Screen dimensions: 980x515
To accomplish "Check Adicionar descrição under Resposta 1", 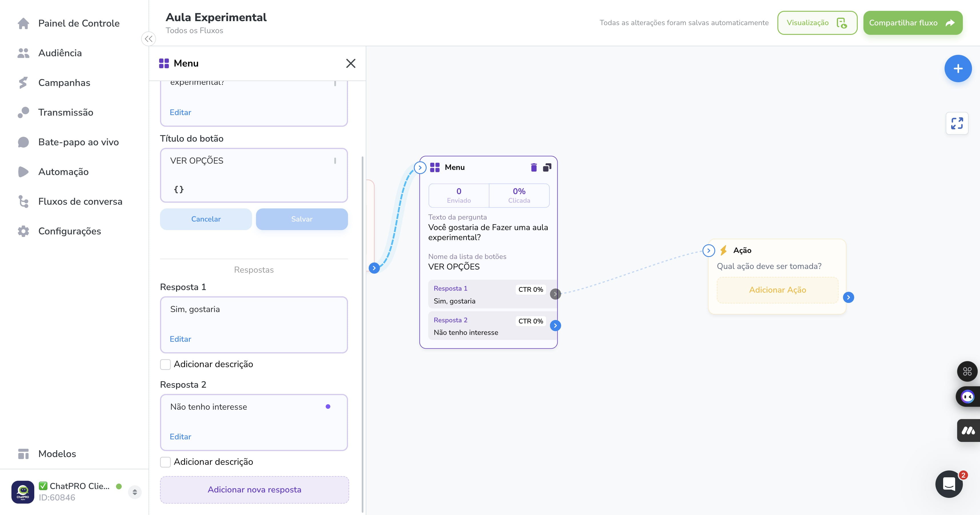I will coord(165,365).
